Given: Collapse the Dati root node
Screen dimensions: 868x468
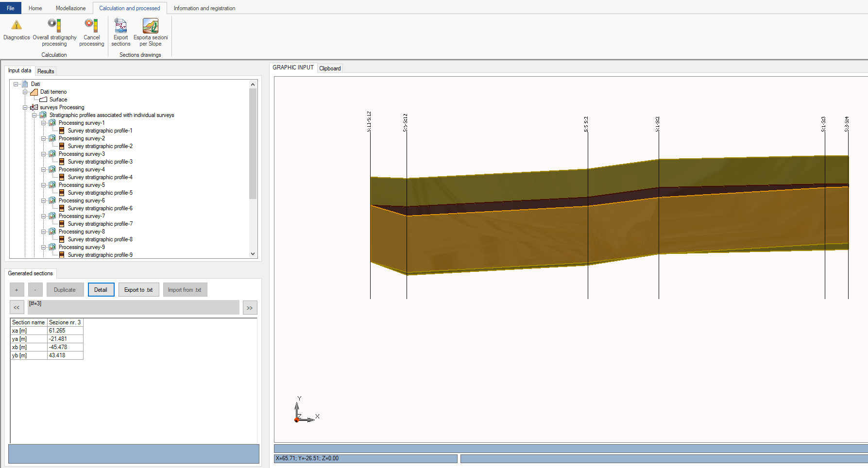Looking at the screenshot, I should [x=16, y=84].
